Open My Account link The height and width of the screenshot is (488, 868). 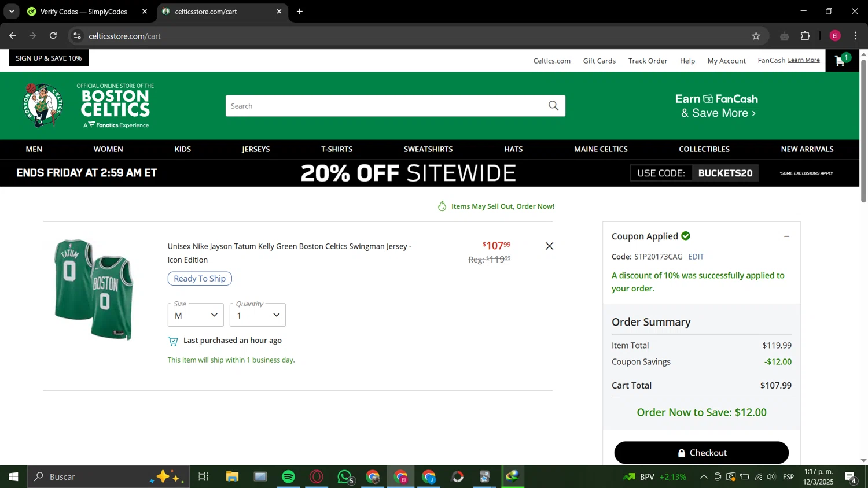[726, 61]
